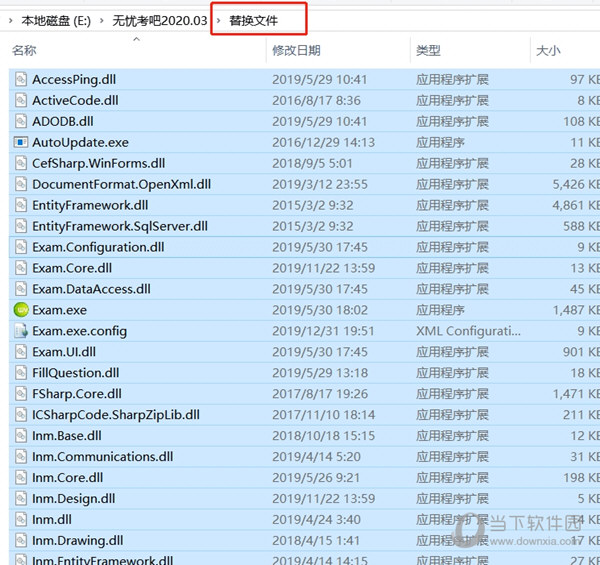Click the CefSharp.WinForms.dll file icon
The width and height of the screenshot is (600, 565).
(21, 163)
